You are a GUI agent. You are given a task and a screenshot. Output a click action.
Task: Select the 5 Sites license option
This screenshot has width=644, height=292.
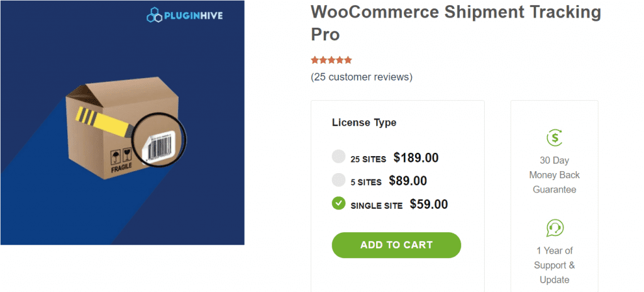pos(338,181)
